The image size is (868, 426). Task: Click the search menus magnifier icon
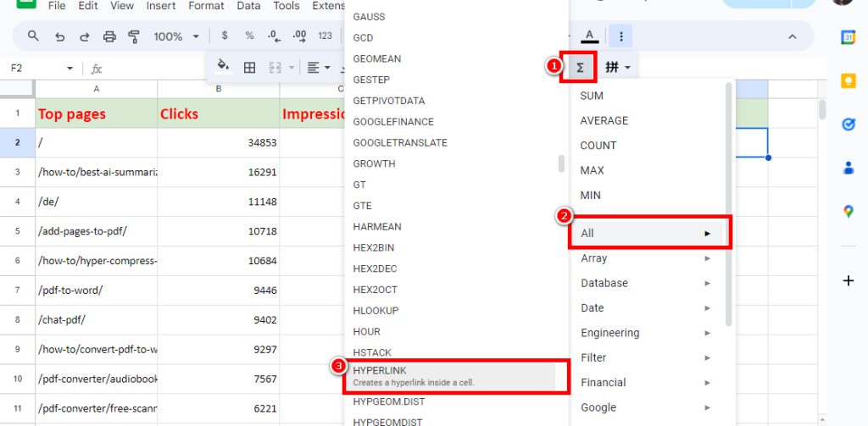(33, 36)
